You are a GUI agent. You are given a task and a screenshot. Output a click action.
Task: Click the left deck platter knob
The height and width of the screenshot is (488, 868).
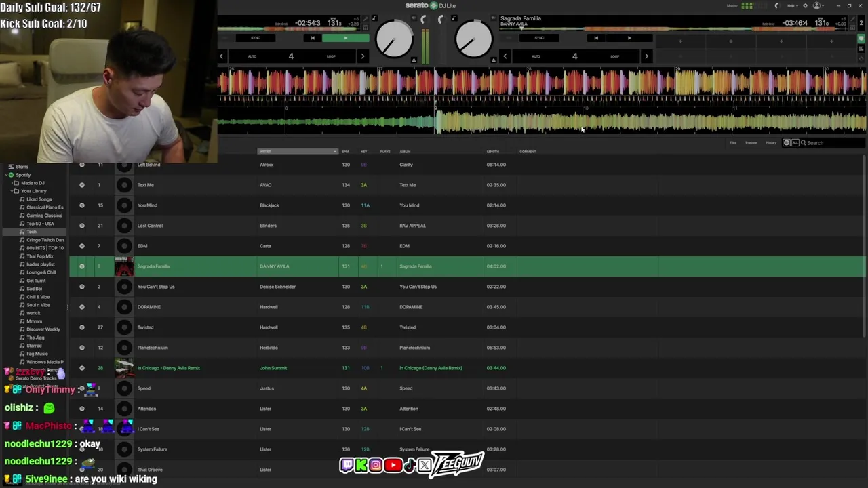[x=394, y=39]
